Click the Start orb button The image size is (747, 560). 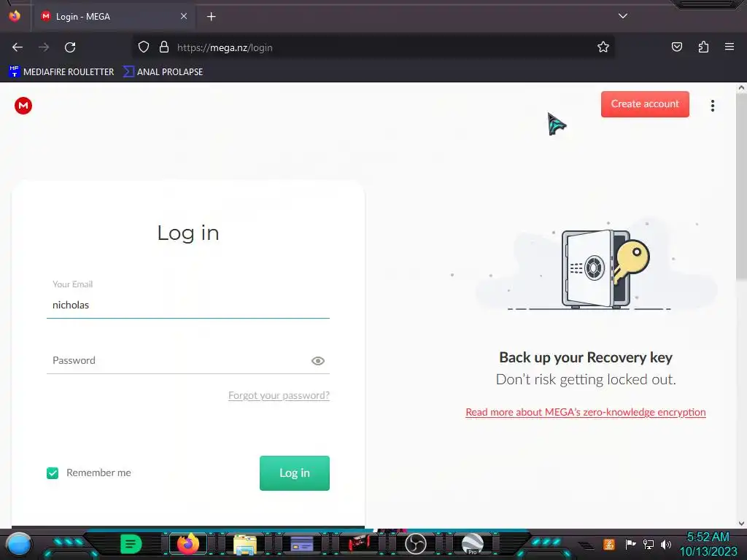(19, 544)
